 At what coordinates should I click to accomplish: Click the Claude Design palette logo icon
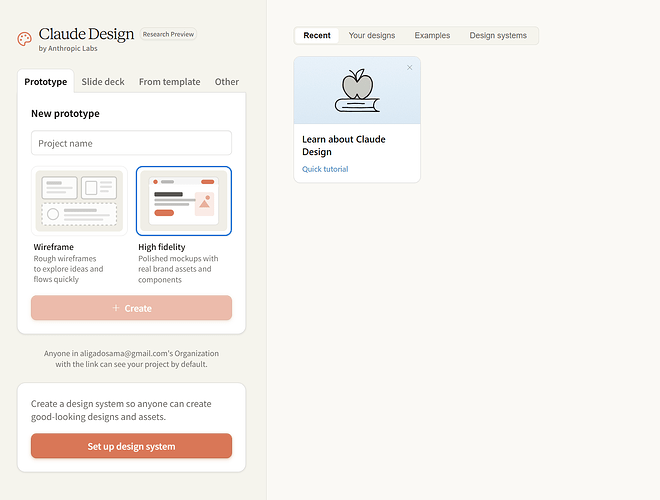coord(24,39)
